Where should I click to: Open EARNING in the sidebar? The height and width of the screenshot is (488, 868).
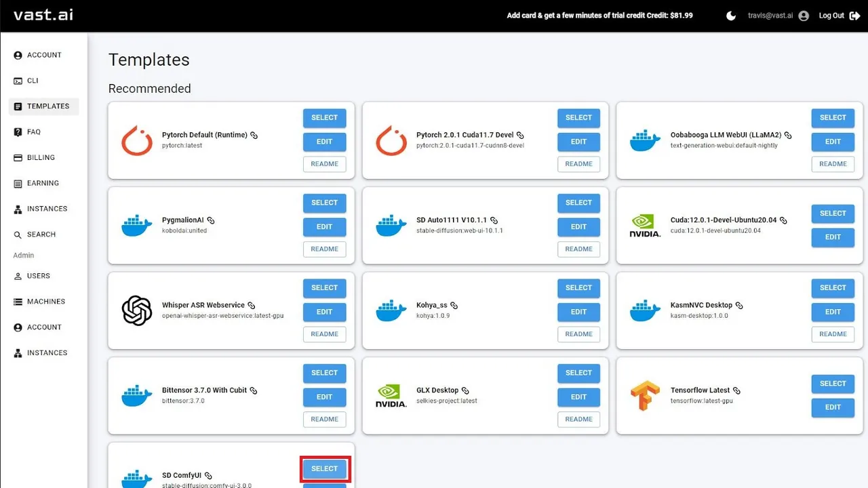point(44,183)
